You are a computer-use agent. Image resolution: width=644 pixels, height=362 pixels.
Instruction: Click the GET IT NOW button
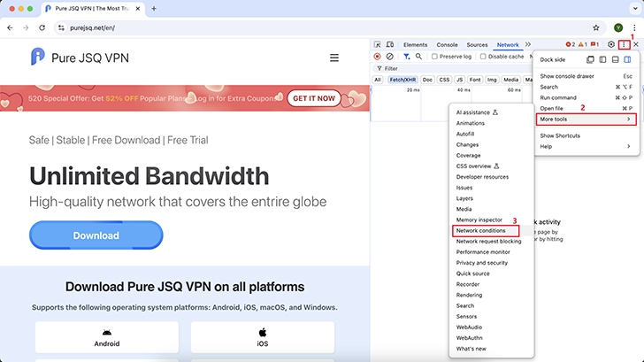coord(314,98)
